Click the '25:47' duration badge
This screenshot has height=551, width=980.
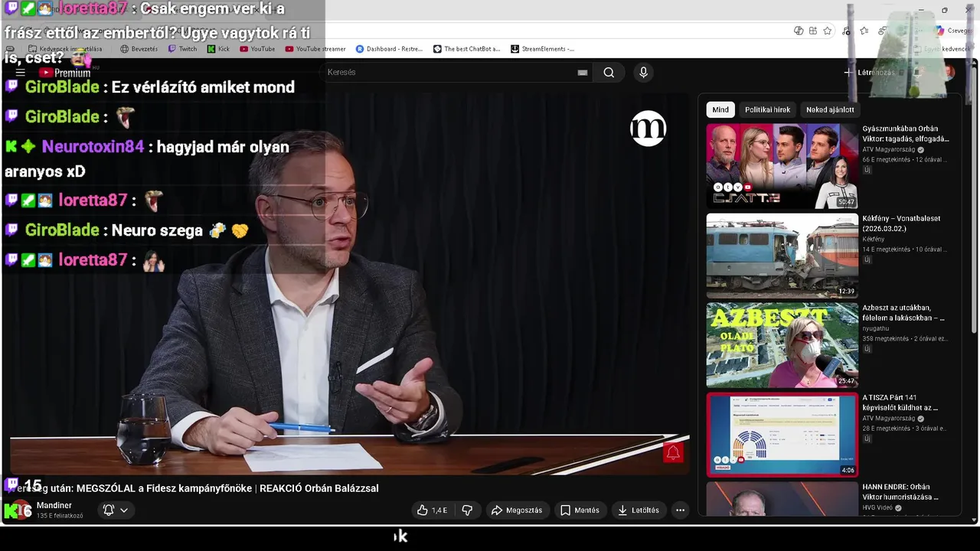tap(846, 381)
